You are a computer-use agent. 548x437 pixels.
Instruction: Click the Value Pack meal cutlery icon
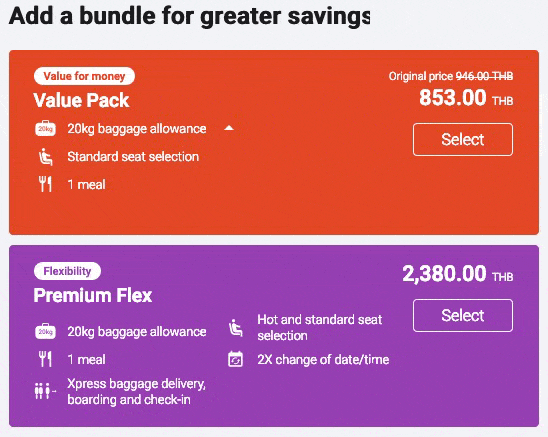pyautogui.click(x=45, y=184)
